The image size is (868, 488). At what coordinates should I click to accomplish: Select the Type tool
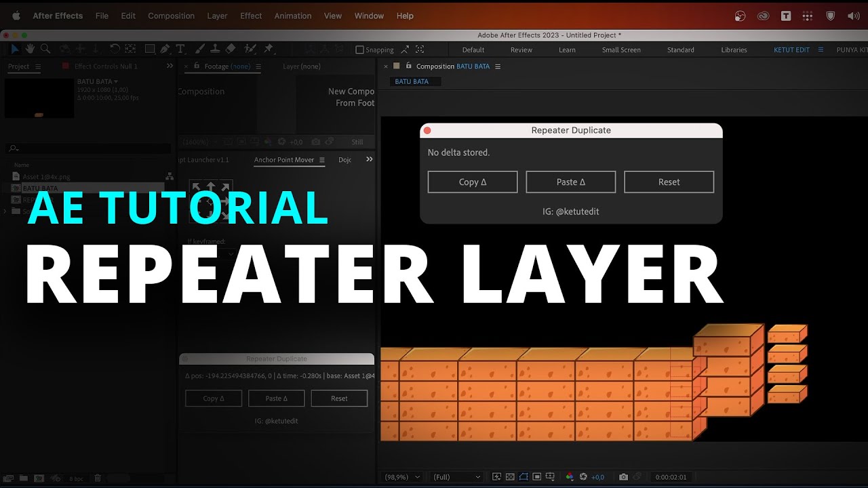click(180, 49)
